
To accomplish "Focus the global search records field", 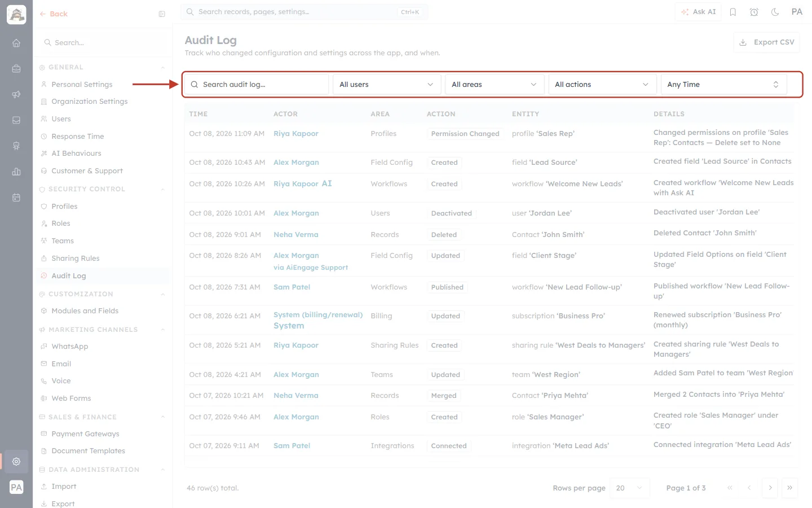I will click(x=304, y=12).
